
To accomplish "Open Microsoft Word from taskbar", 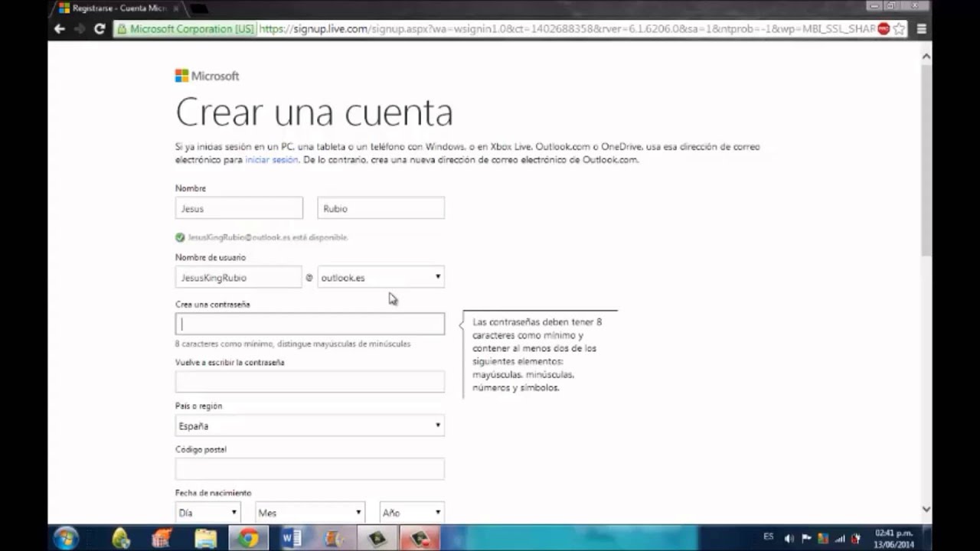I will 291,538.
